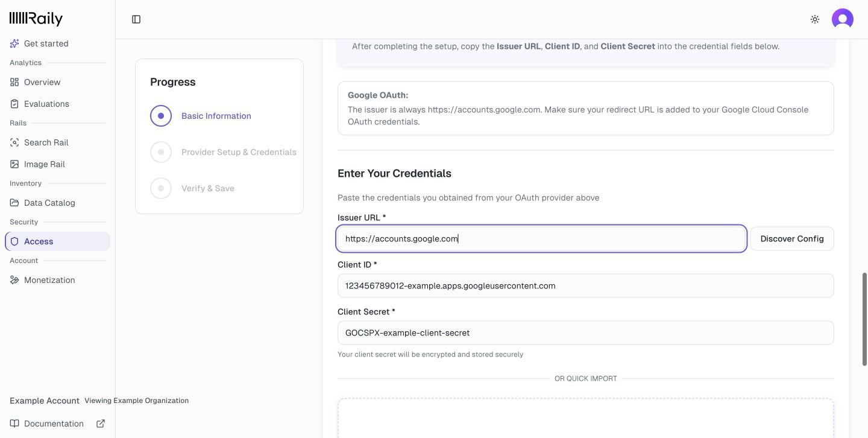Image resolution: width=868 pixels, height=438 pixels.
Task: Click the page vertical scrollbar thumb
Action: pos(865,319)
